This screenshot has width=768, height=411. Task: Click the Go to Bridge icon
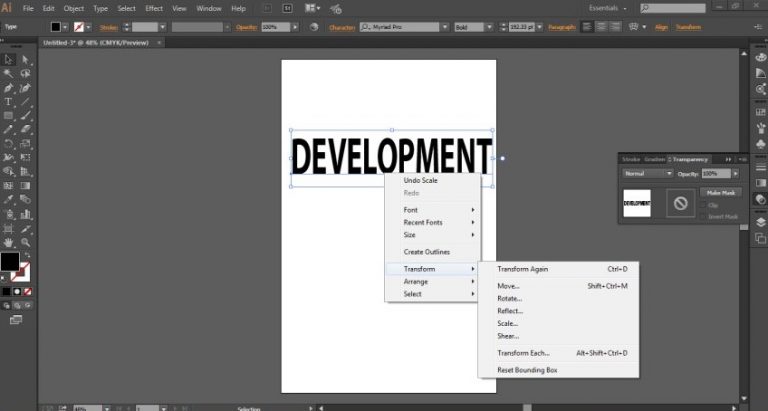pyautogui.click(x=268, y=8)
